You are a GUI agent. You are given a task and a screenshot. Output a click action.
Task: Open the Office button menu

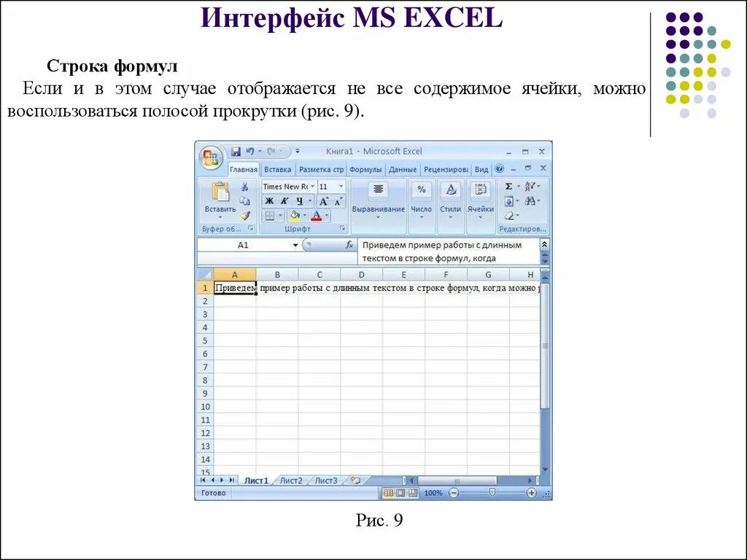click(x=211, y=156)
